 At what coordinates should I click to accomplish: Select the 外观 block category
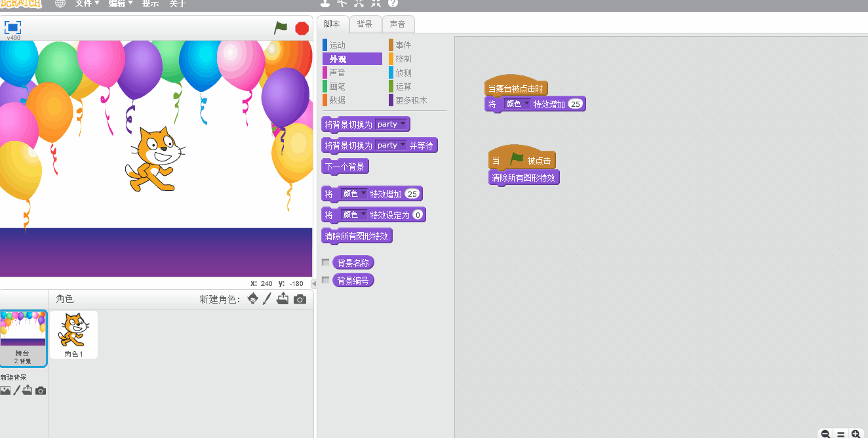pos(352,59)
